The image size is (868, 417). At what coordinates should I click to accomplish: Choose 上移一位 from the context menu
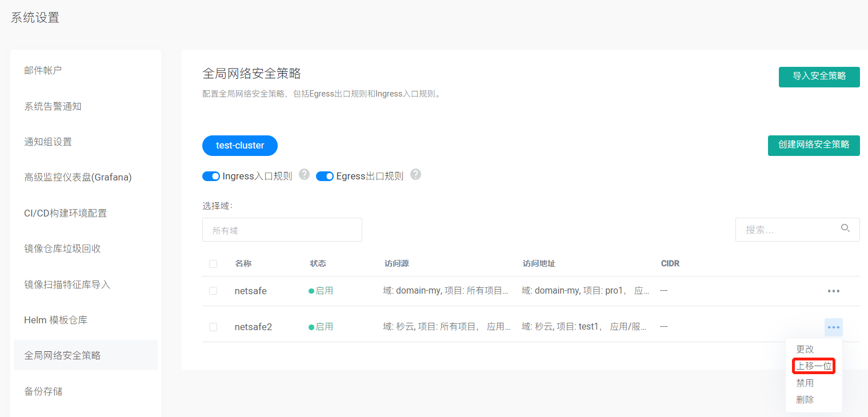(814, 366)
